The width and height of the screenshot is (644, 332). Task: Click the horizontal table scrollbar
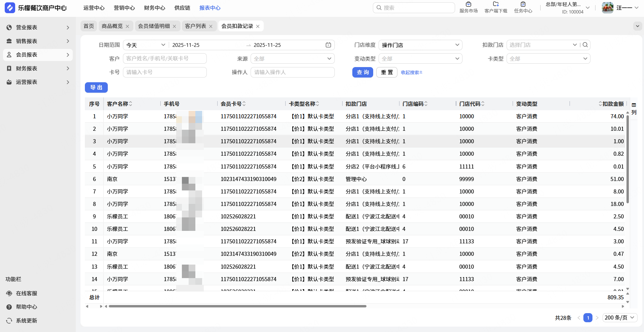pyautogui.click(x=237, y=306)
